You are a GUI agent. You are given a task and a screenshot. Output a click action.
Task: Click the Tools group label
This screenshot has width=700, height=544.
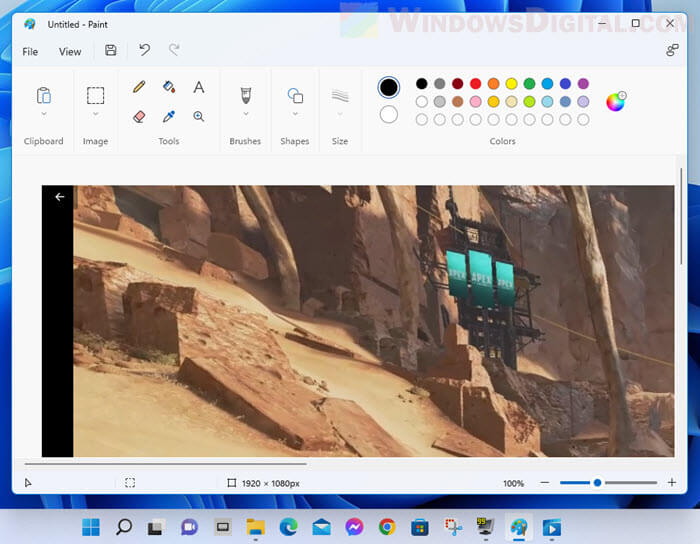click(169, 141)
